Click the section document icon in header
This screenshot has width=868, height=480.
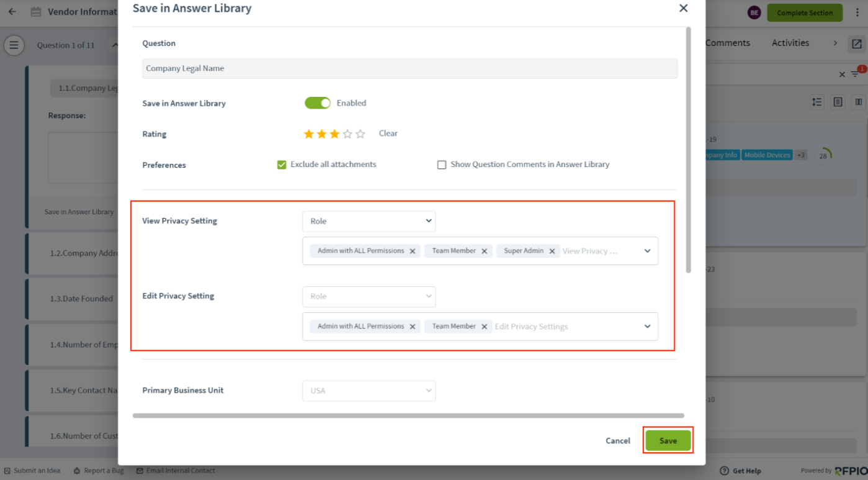click(x=36, y=12)
